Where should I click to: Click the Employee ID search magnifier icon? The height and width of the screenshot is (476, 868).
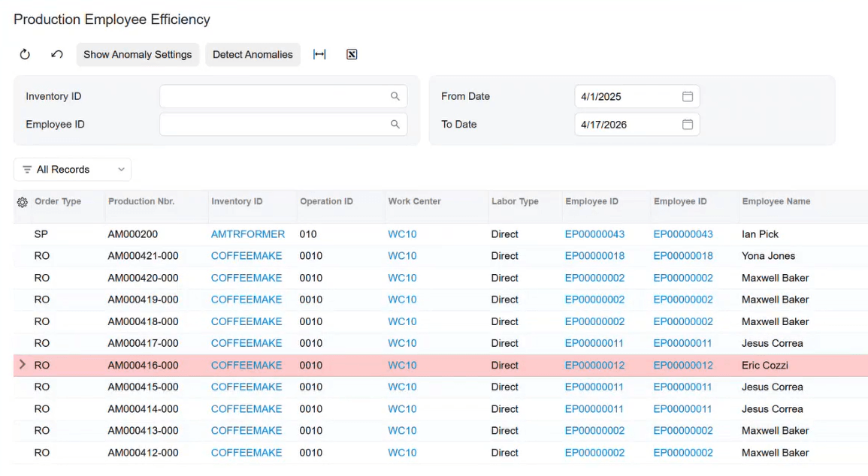tap(395, 125)
